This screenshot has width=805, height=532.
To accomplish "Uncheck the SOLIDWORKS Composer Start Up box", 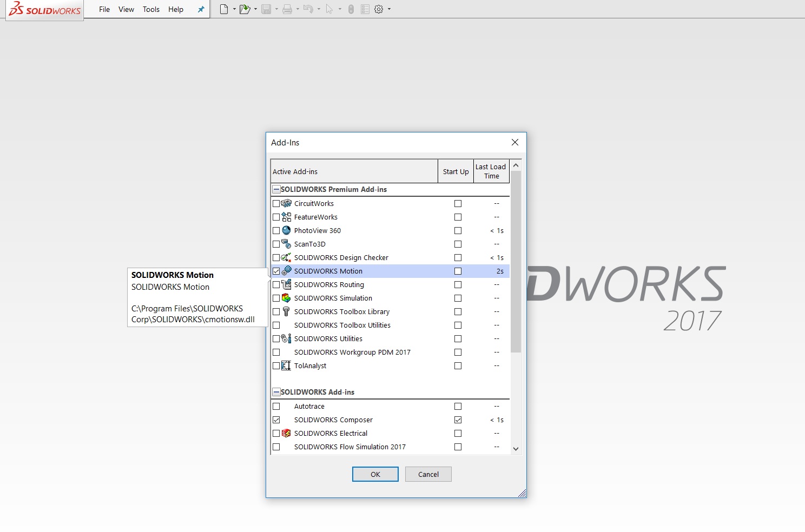I will (x=458, y=420).
